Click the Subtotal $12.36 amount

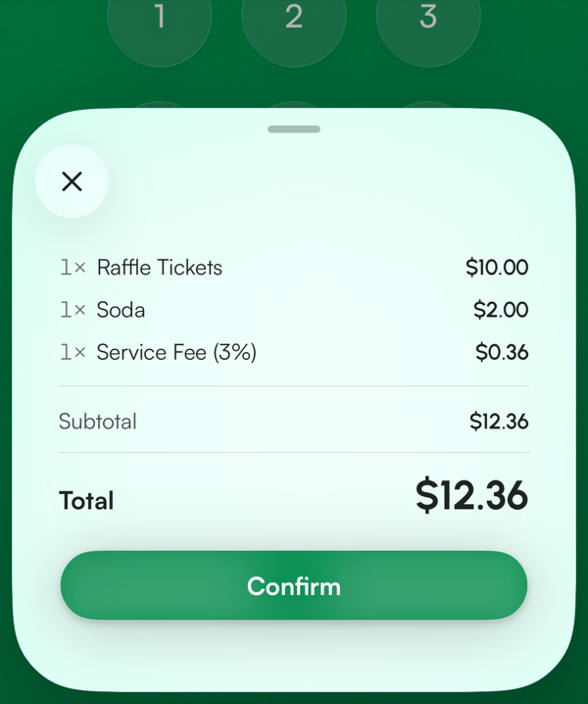tap(499, 422)
